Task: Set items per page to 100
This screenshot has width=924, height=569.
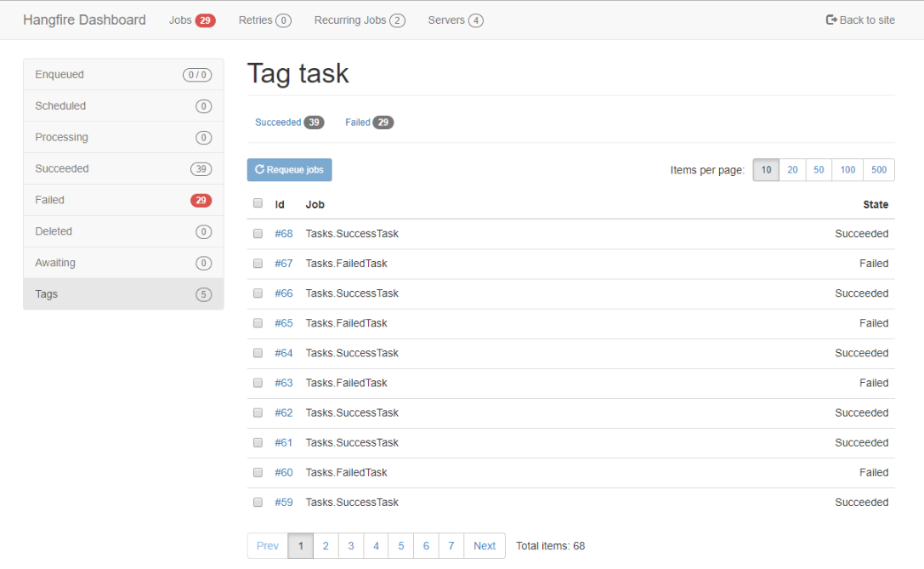Action: point(847,170)
